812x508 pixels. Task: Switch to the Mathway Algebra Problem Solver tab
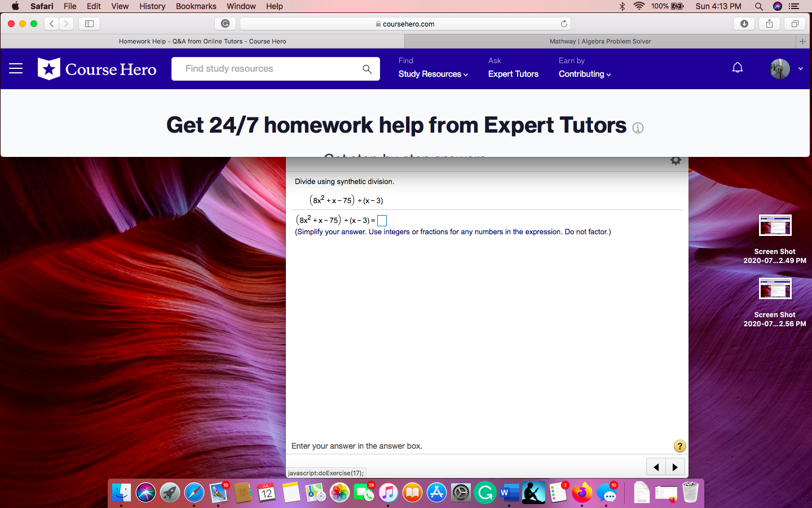point(600,41)
